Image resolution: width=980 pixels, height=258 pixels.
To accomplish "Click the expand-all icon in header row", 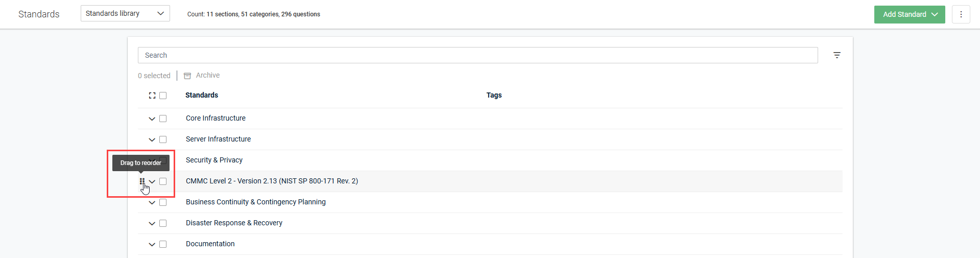I will (152, 96).
